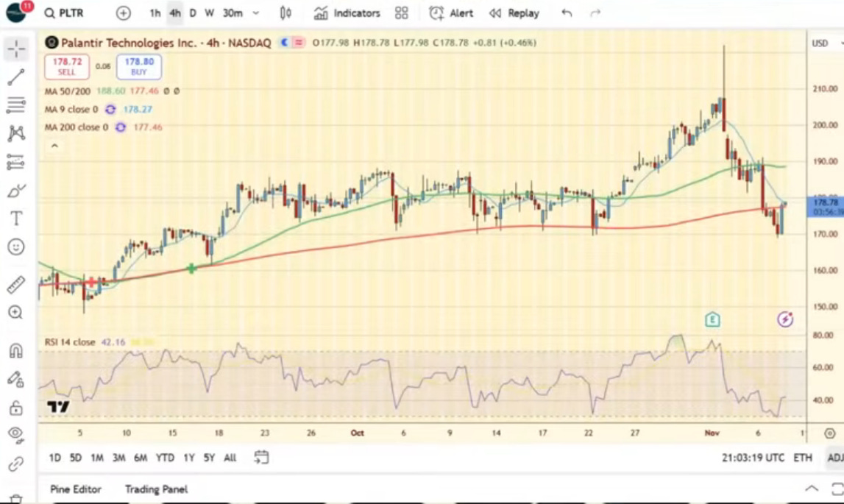The image size is (844, 504).
Task: Click the green earnings E marker
Action: pos(712,319)
